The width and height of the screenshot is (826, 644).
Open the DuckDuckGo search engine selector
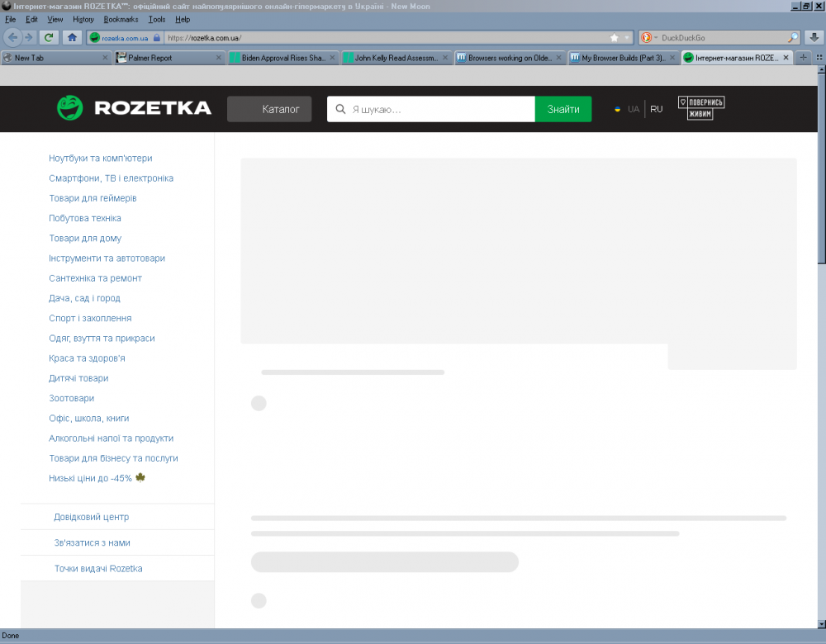(649, 38)
